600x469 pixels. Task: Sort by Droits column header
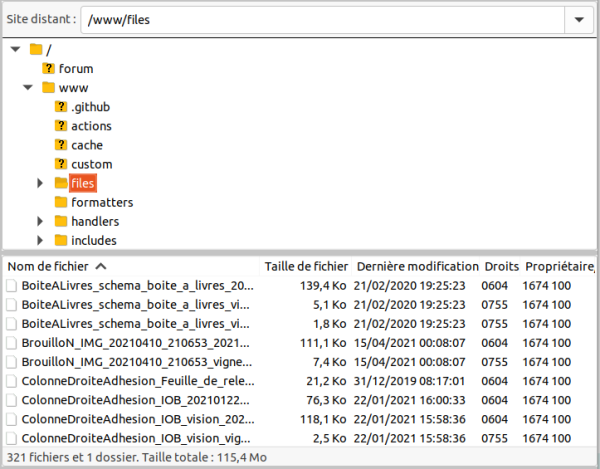(501, 267)
